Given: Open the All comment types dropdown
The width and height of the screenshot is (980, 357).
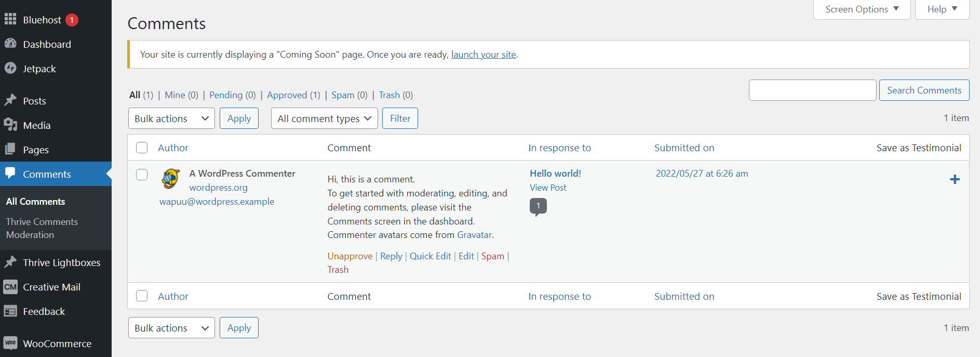Looking at the screenshot, I should point(325,118).
